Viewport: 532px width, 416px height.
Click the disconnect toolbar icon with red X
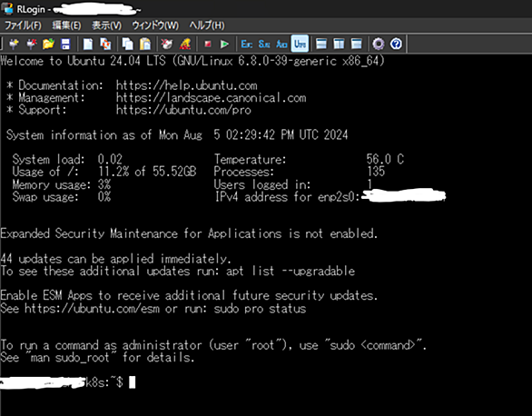31,44
